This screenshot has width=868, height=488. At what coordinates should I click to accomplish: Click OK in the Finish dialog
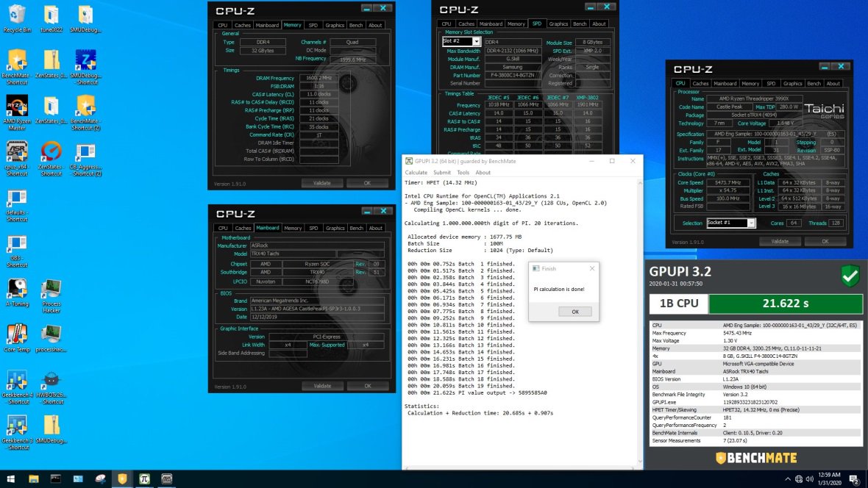coord(575,312)
